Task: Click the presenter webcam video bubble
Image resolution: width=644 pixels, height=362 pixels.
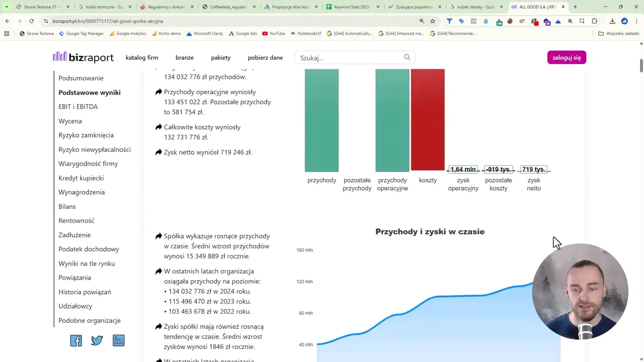Action: [580, 291]
